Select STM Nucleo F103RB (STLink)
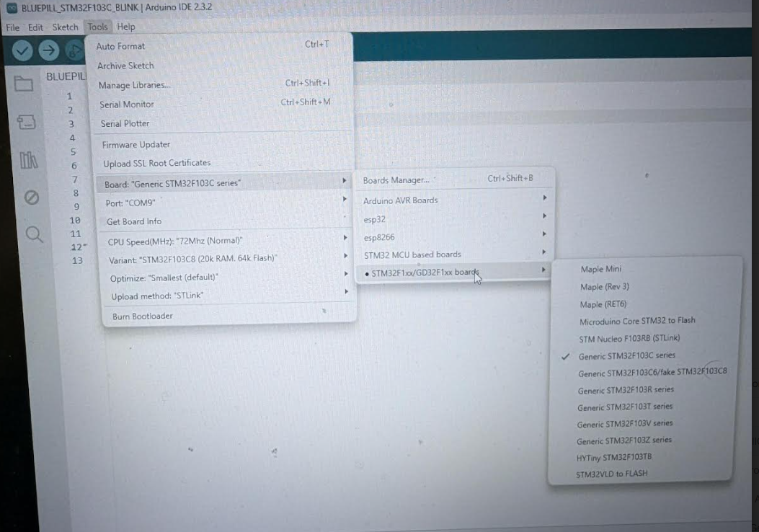 [x=645, y=338]
